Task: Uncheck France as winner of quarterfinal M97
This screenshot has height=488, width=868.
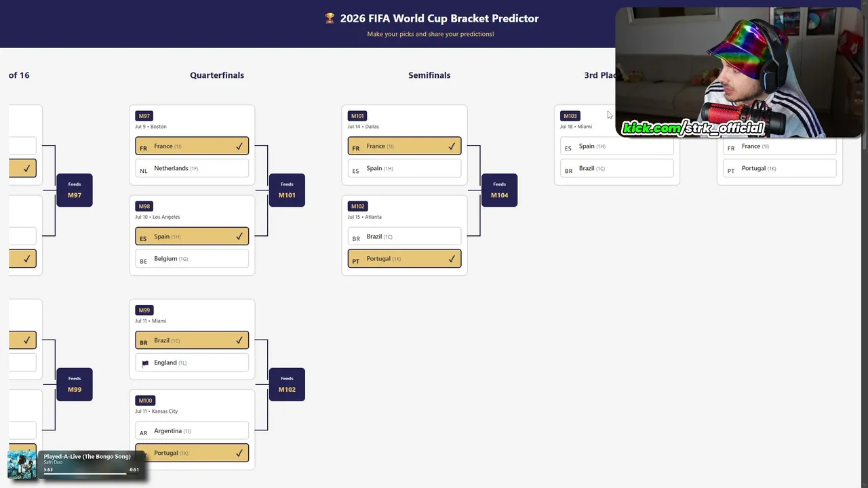Action: pyautogui.click(x=192, y=146)
